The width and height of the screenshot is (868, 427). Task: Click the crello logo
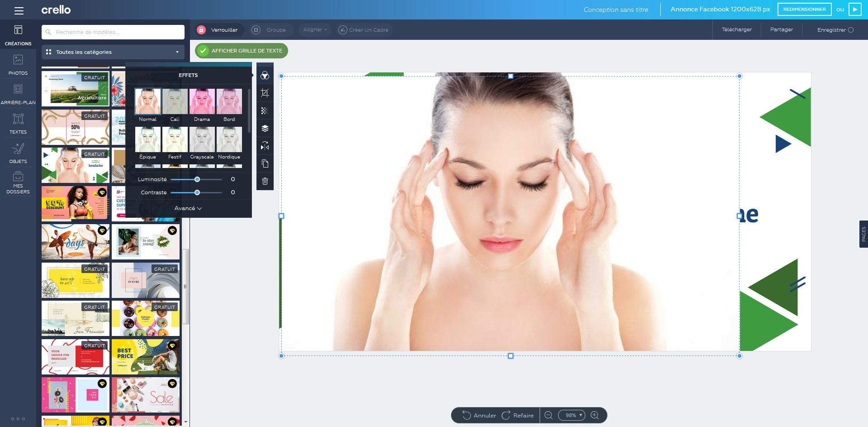point(56,10)
